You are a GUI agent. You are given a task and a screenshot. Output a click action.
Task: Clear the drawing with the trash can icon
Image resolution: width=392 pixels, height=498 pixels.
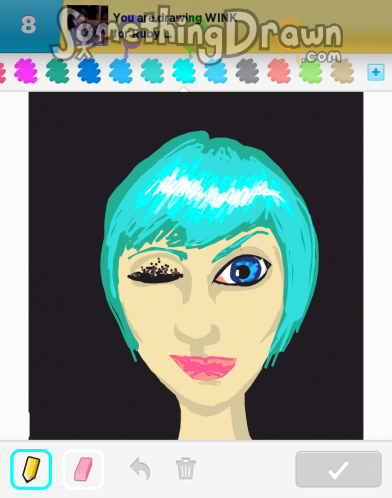tap(186, 469)
